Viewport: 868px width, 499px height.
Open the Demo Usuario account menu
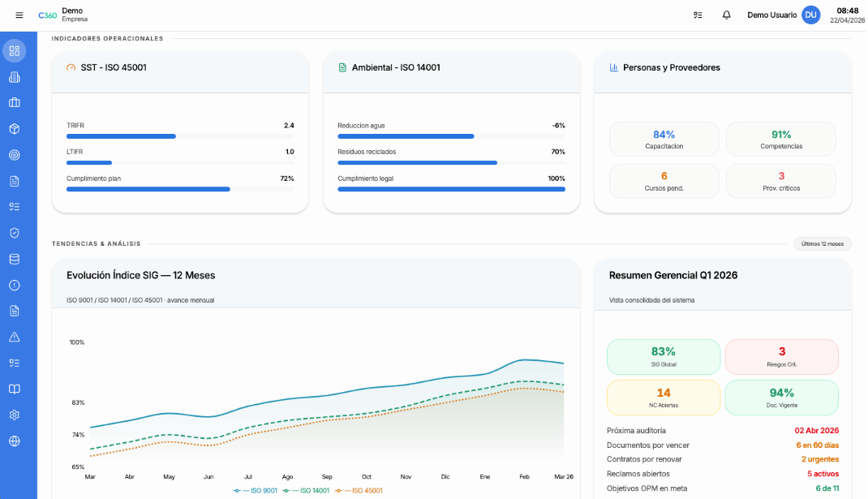(x=783, y=15)
